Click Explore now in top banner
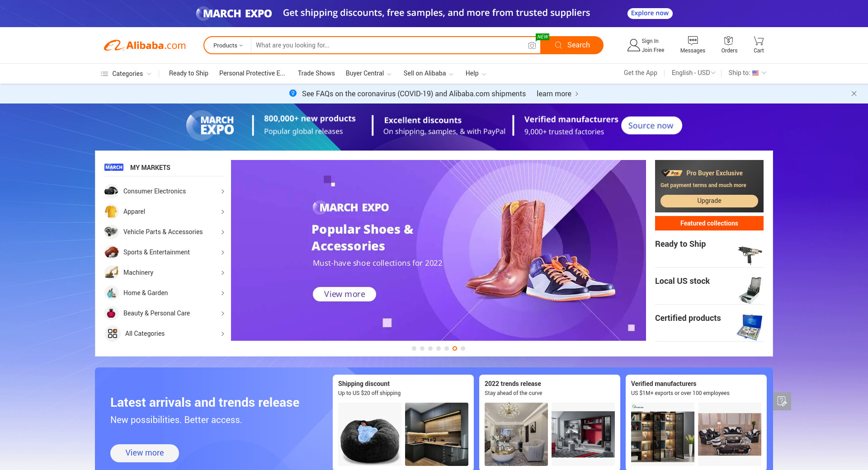 [x=650, y=13]
